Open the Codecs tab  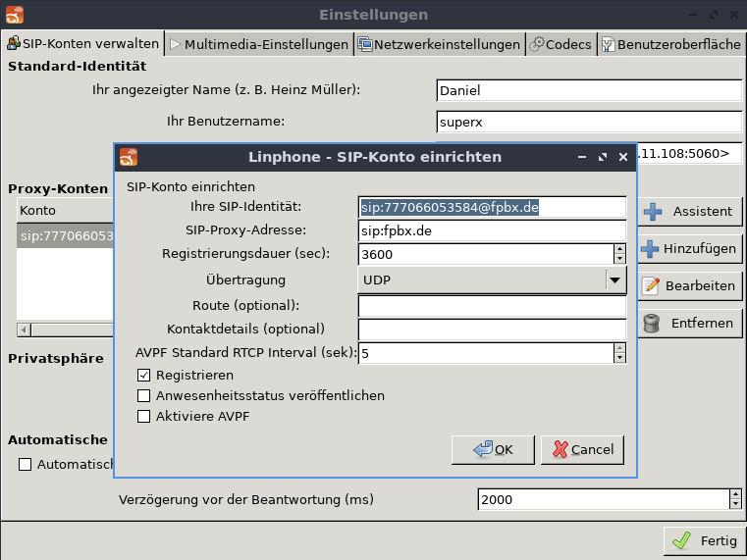[x=561, y=44]
